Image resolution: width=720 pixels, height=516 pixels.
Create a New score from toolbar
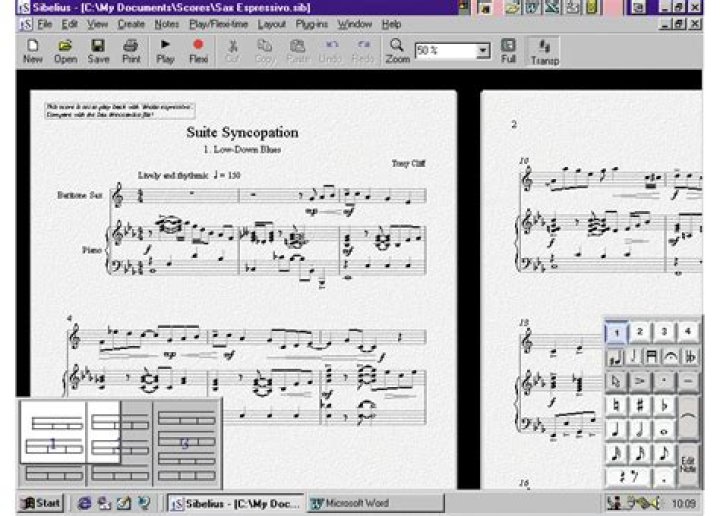click(x=33, y=51)
